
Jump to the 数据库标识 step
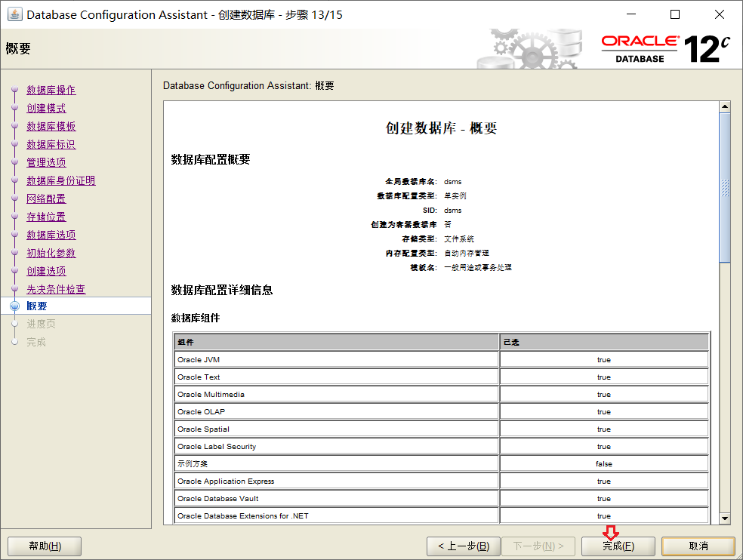[51, 144]
